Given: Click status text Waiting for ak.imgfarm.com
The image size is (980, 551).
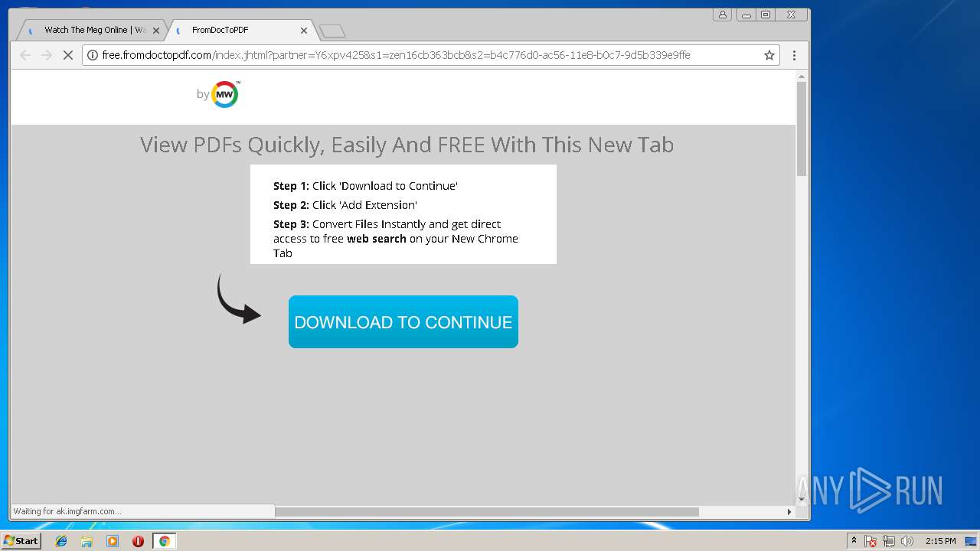Looking at the screenshot, I should point(67,511).
